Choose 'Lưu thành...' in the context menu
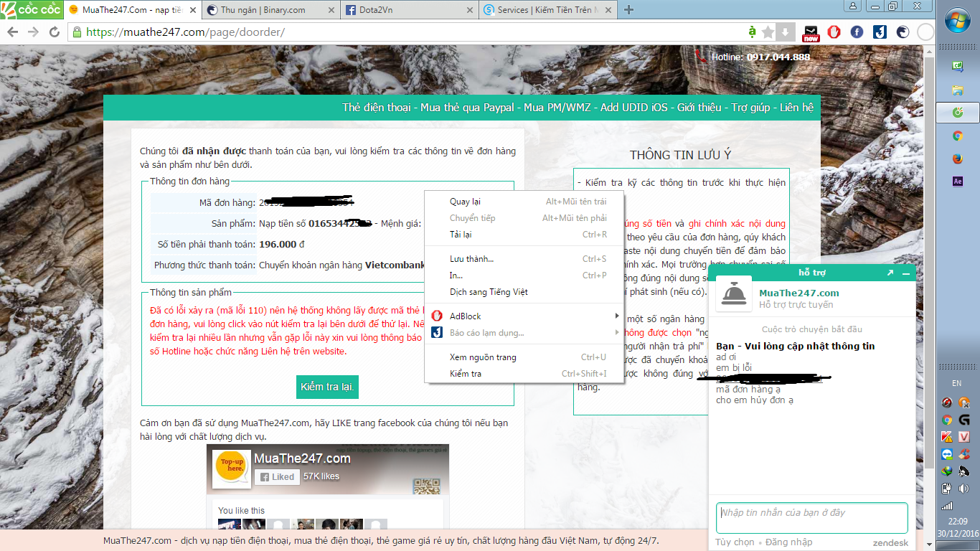Viewport: 980px width, 551px height. click(x=524, y=259)
